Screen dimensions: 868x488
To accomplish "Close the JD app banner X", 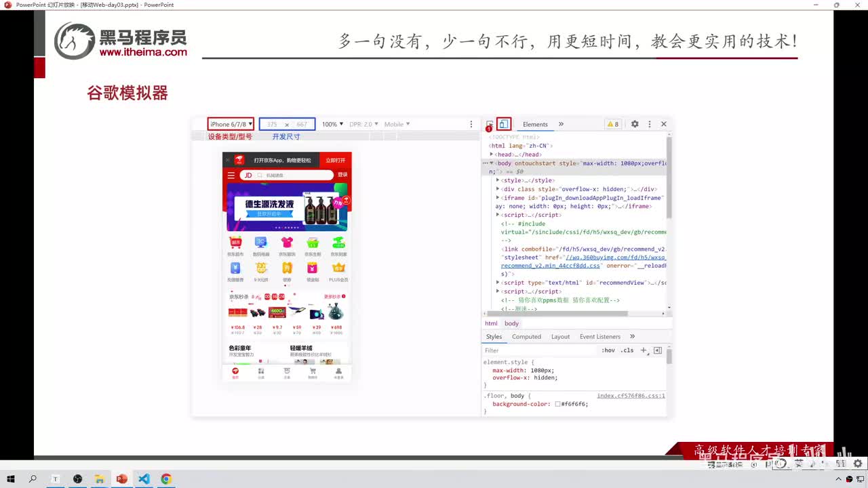I will [x=229, y=160].
